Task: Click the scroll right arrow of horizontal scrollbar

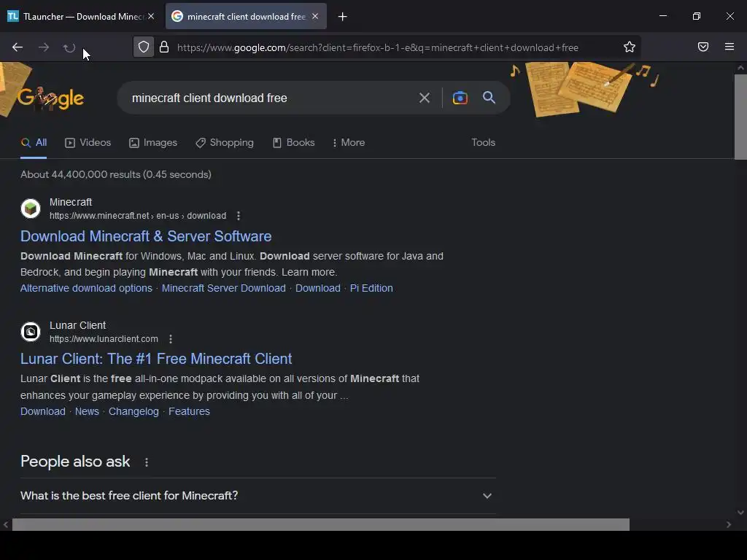Action: 729,524
